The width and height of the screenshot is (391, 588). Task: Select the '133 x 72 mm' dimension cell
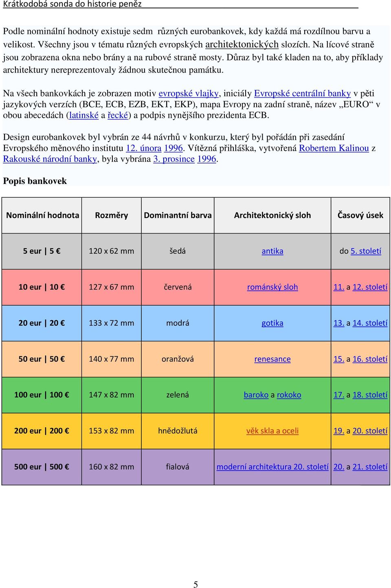pyautogui.click(x=112, y=323)
